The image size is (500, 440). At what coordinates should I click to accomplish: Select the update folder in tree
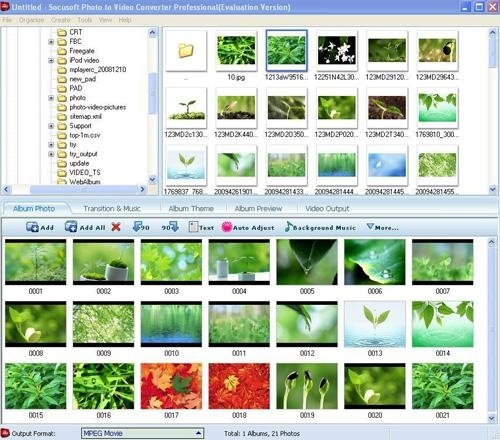click(x=73, y=163)
